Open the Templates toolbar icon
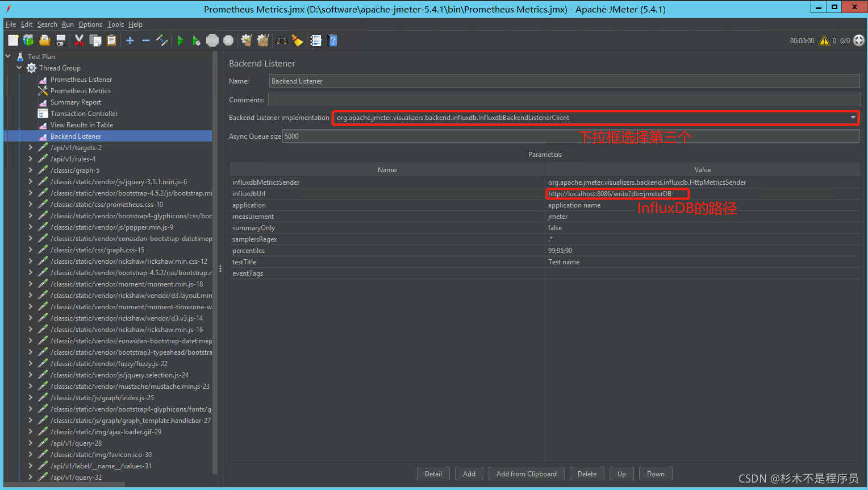Image resolution: width=868 pixels, height=490 pixels. click(28, 40)
